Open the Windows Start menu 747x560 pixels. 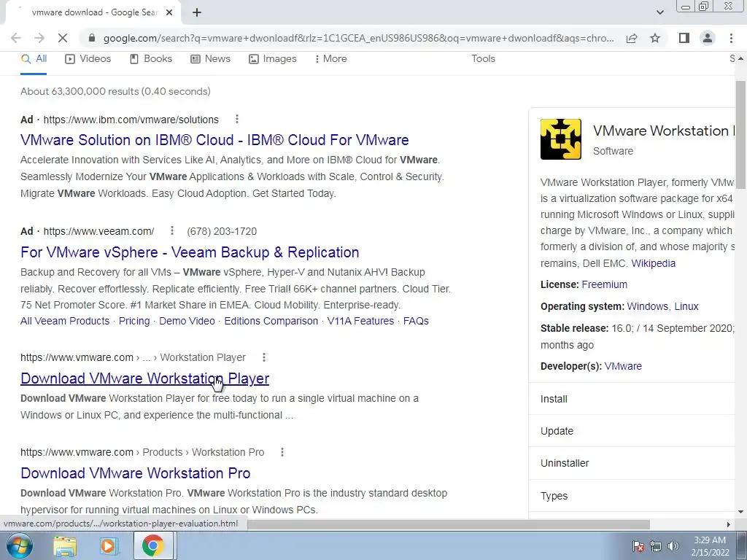(19, 545)
